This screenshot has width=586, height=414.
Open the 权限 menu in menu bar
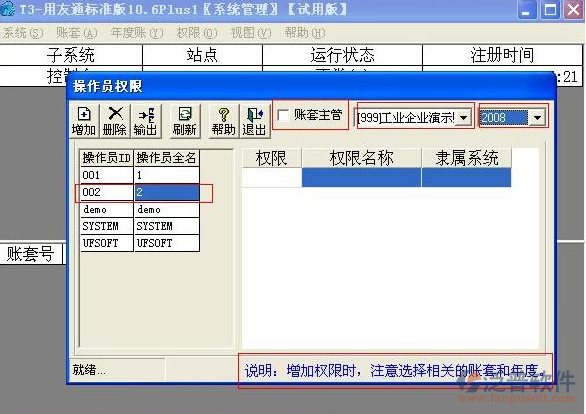pos(196,33)
